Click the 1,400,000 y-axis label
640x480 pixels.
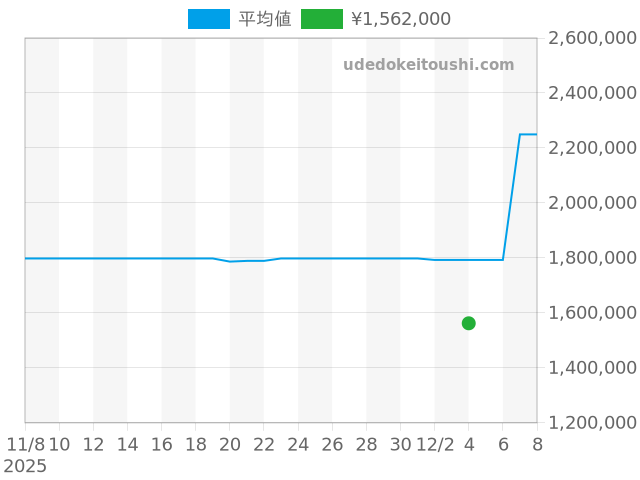[x=593, y=368]
